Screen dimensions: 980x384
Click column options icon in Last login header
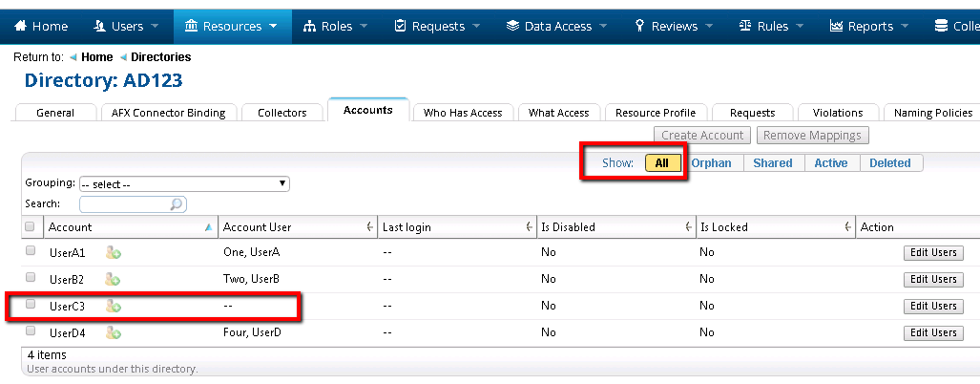[528, 227]
